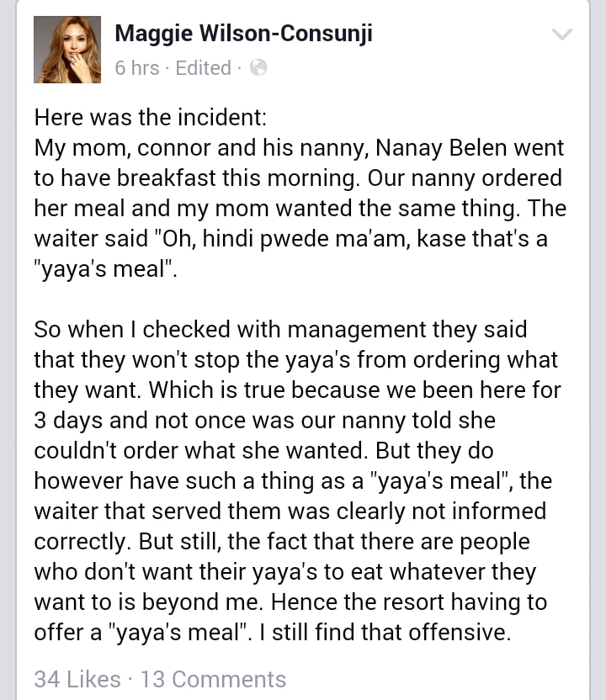Show who liked via 34 Likes
The height and width of the screenshot is (700, 606).
(77, 679)
